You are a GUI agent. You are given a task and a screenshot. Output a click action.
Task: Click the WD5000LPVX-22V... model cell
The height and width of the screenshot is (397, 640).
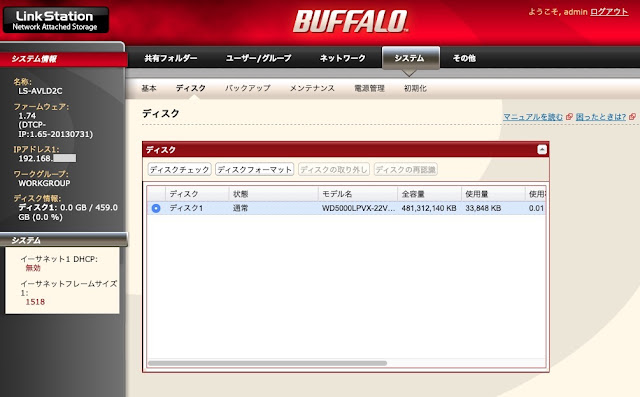pyautogui.click(x=358, y=208)
